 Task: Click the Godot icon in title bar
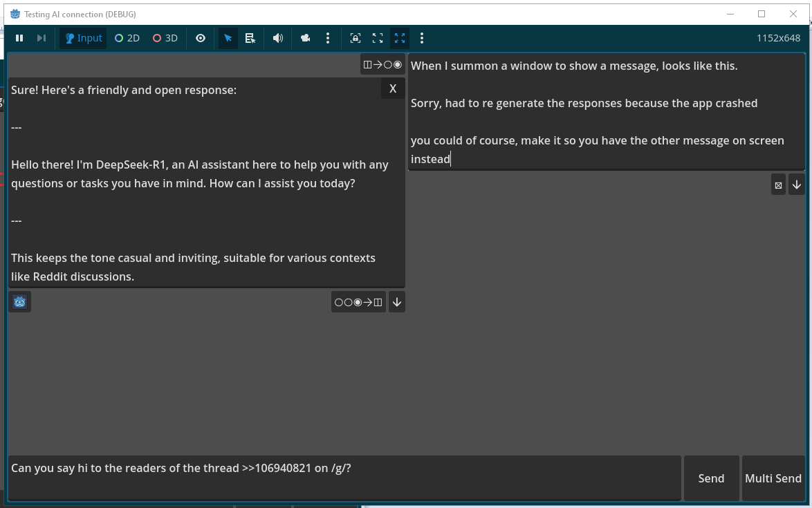pyautogui.click(x=15, y=14)
